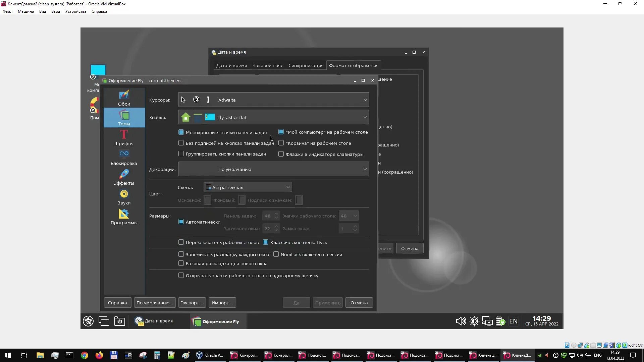Open the Эффекты effects section

tap(124, 177)
